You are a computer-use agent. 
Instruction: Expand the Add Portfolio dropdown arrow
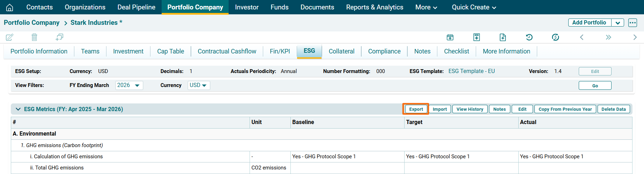617,23
